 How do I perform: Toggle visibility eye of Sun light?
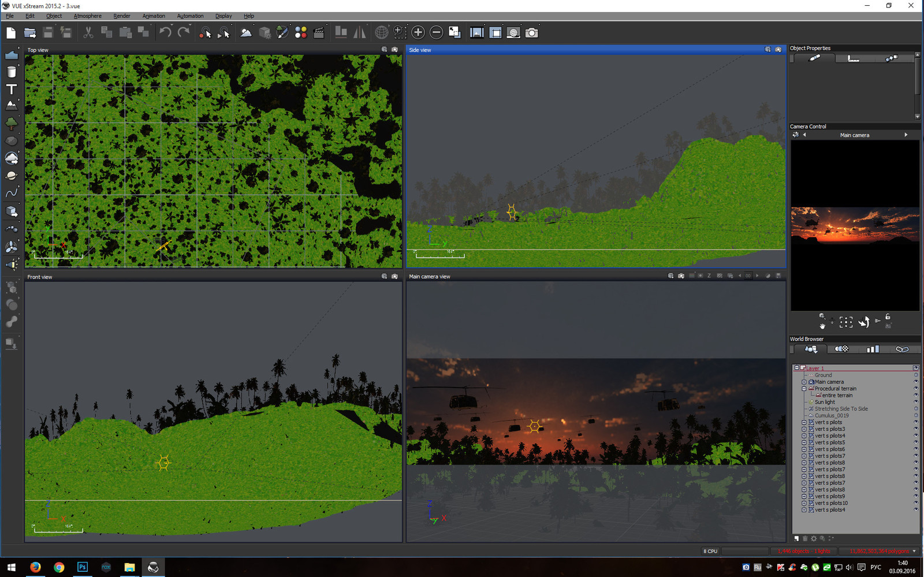point(916,402)
